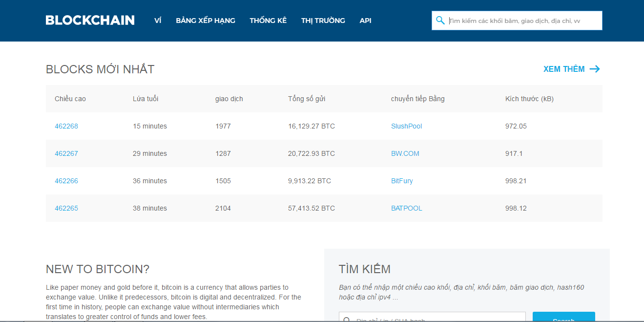Focus the header search input field

click(x=524, y=21)
